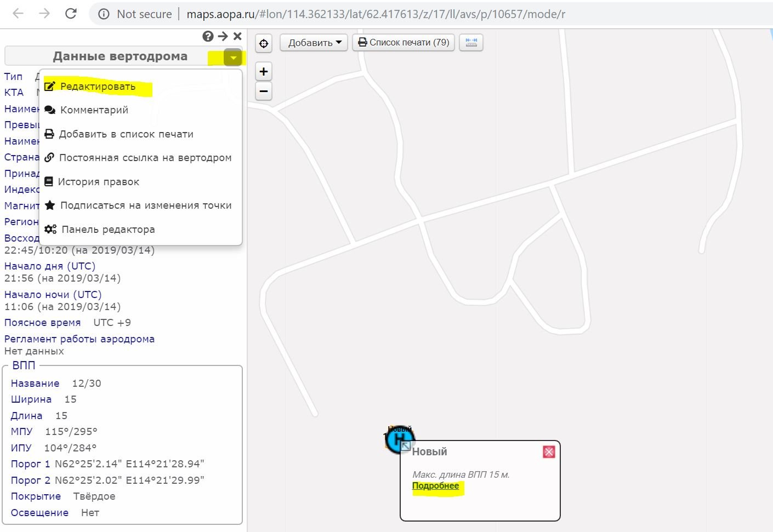
Task: Click the locate crosshair map button
Action: coord(264,43)
